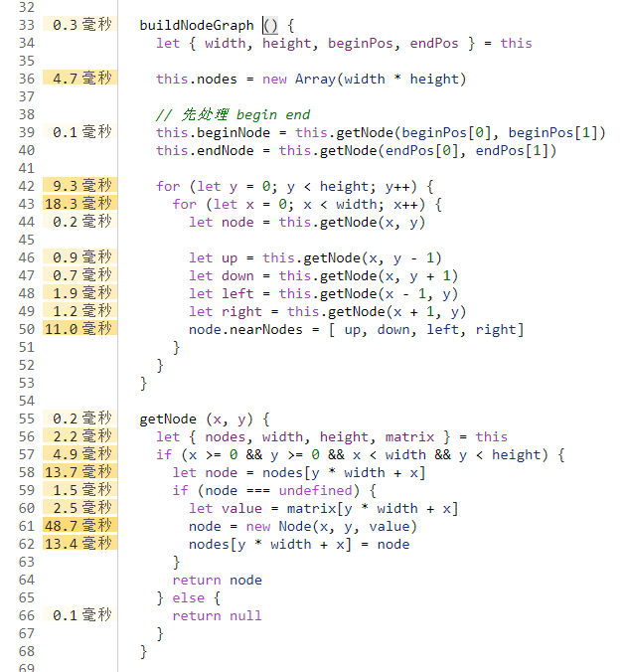Click line number 55 in gutter
The width and height of the screenshot is (626, 672).
(x=26, y=419)
